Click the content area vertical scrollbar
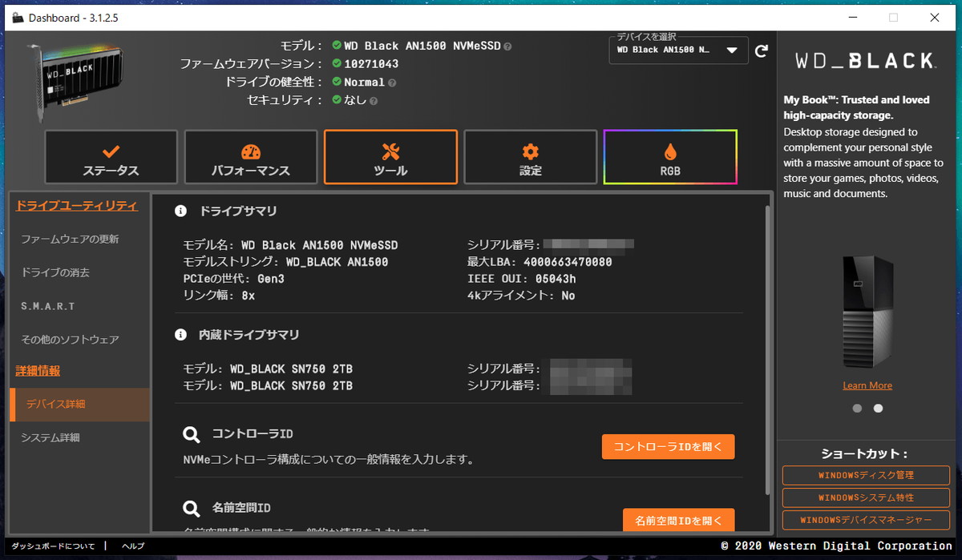This screenshot has width=962, height=560. pos(768,349)
